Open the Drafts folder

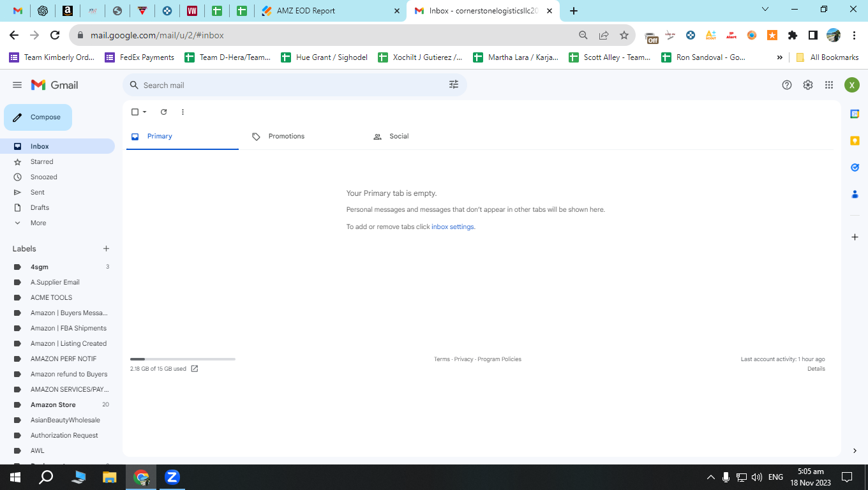click(x=57, y=207)
